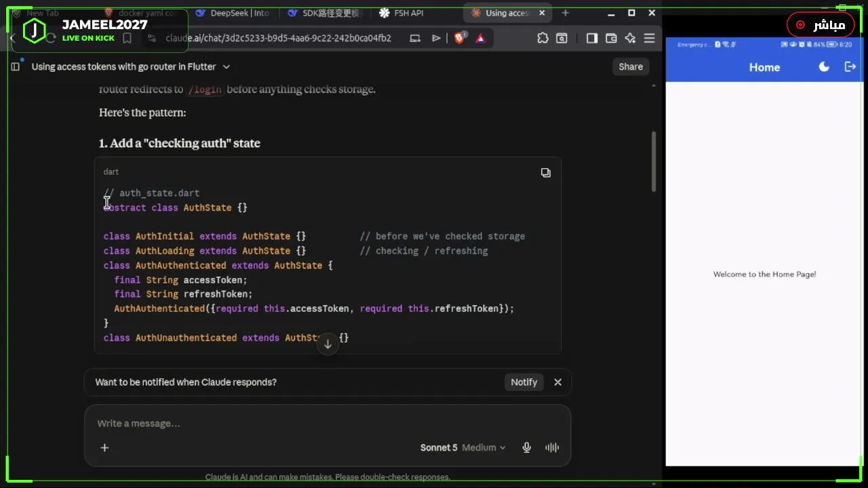The image size is (868, 488).
Task: Click the text Here's the pattern:
Action: click(x=142, y=113)
